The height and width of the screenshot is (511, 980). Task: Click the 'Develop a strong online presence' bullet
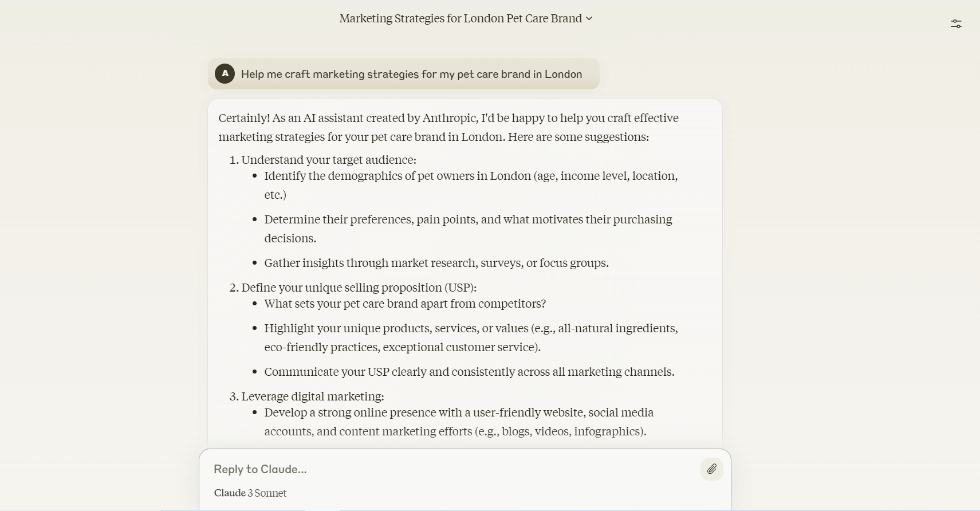click(x=459, y=412)
